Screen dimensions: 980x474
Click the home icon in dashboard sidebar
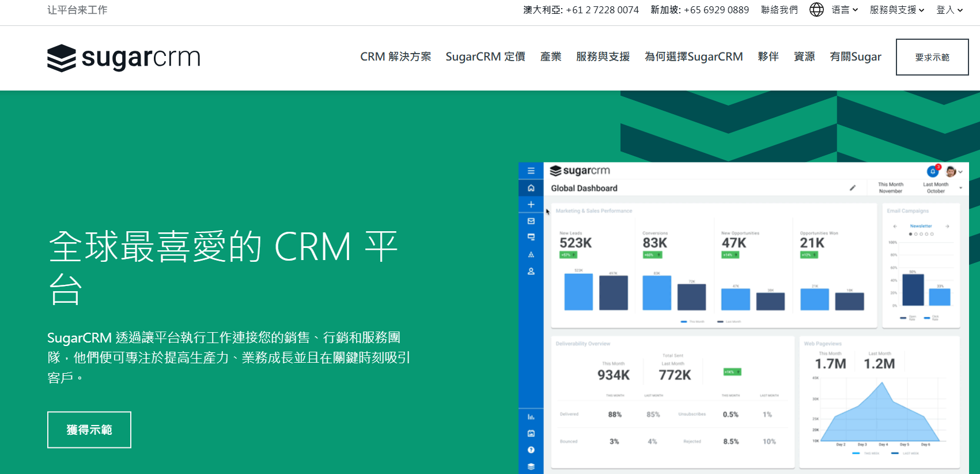pos(531,188)
